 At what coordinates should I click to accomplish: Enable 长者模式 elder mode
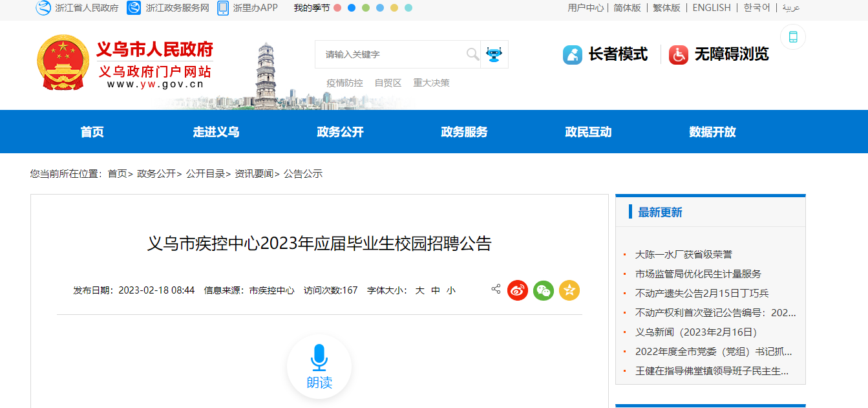click(605, 54)
